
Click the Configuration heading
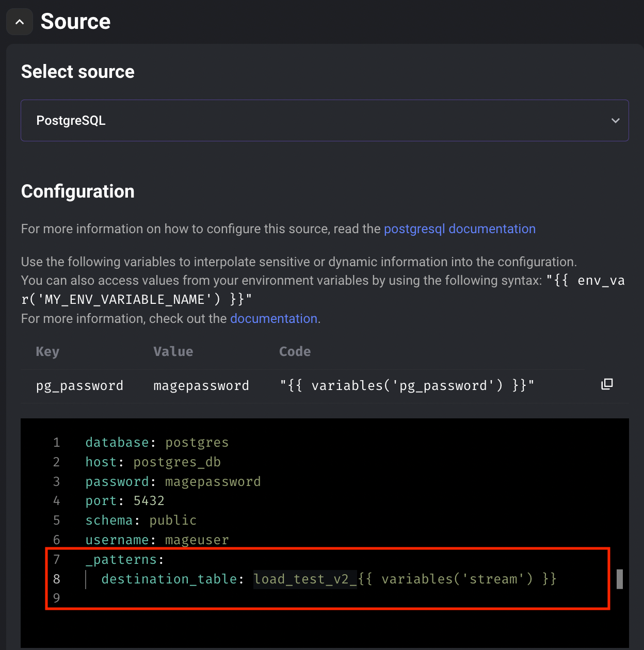click(78, 191)
